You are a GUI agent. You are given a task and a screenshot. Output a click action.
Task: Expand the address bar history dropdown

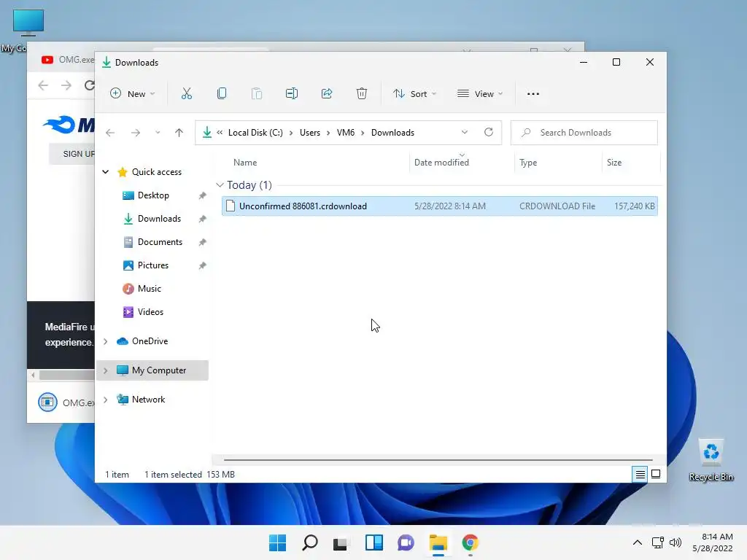click(x=465, y=133)
